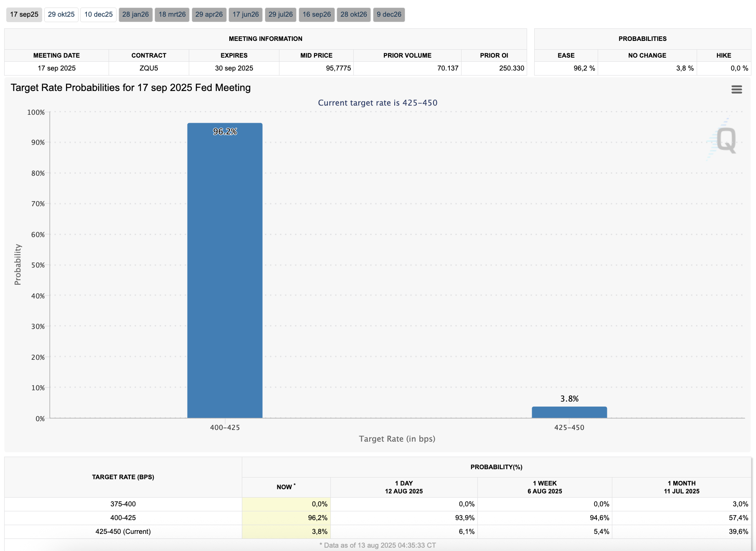Click the 1 WEEK column header
The height and width of the screenshot is (551, 756).
tap(545, 487)
